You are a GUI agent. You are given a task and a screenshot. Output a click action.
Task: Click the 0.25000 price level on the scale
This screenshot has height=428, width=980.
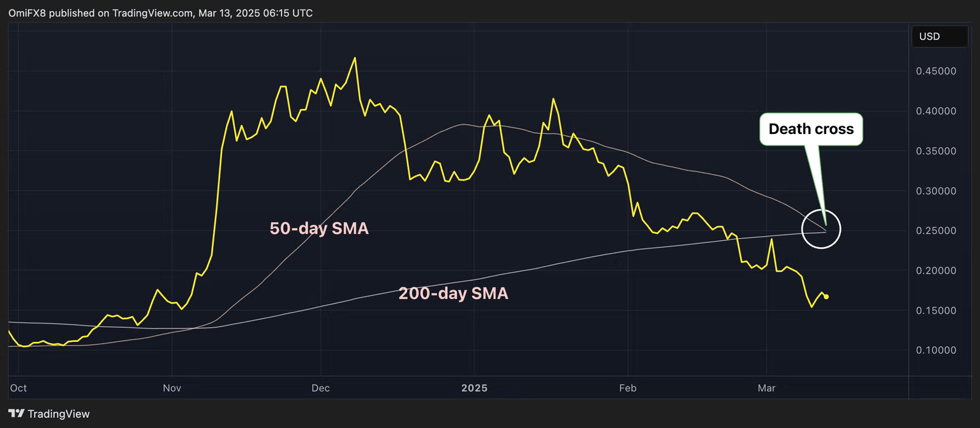[x=937, y=230]
